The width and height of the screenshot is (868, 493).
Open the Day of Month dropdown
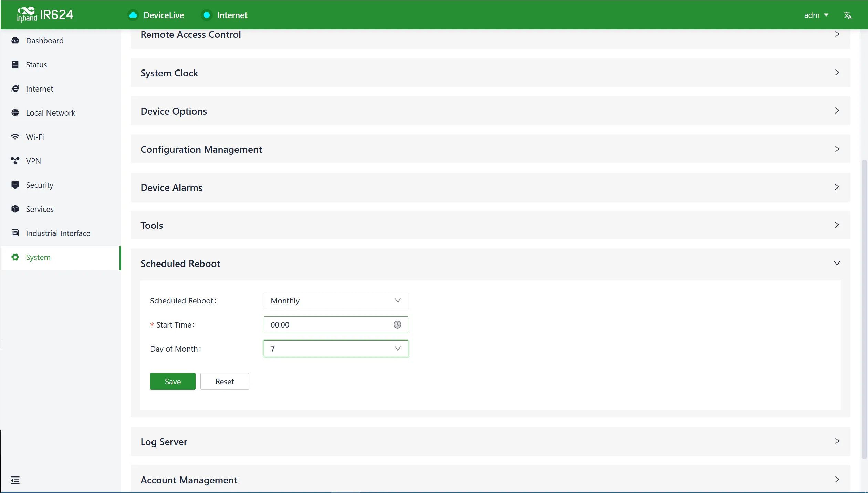(336, 349)
